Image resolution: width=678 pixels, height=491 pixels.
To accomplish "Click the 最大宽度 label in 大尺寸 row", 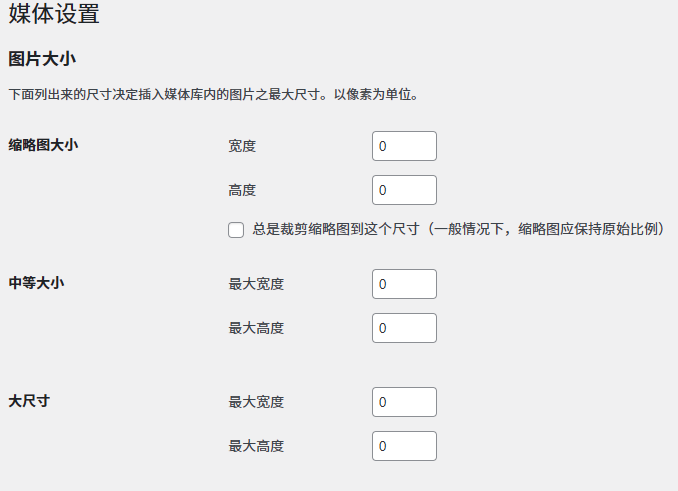I will (256, 402).
